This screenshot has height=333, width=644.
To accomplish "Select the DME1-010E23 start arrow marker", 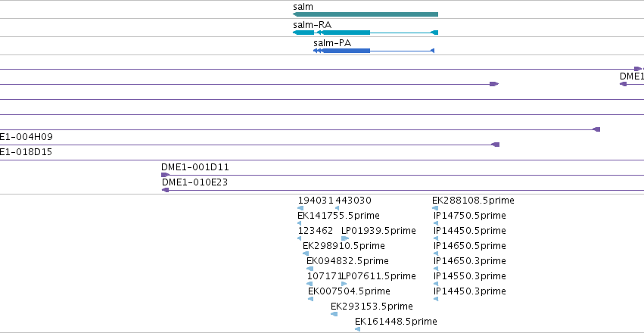I will (x=166, y=190).
